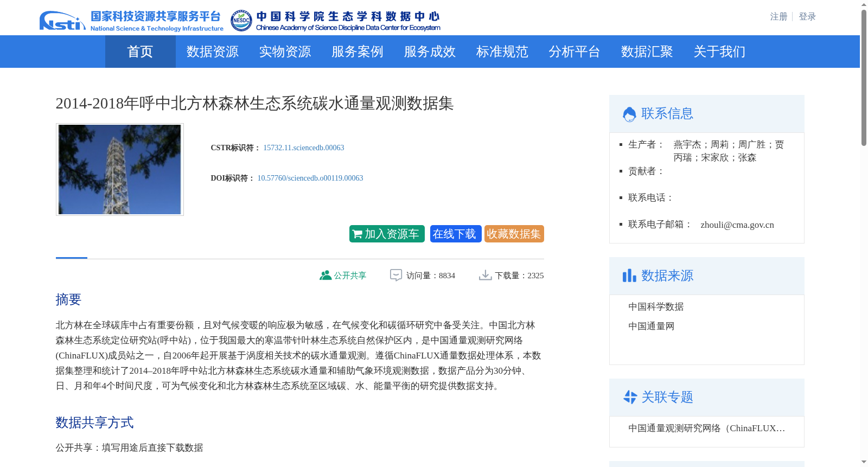
Task: Click the visit count monitor icon
Action: pos(396,275)
